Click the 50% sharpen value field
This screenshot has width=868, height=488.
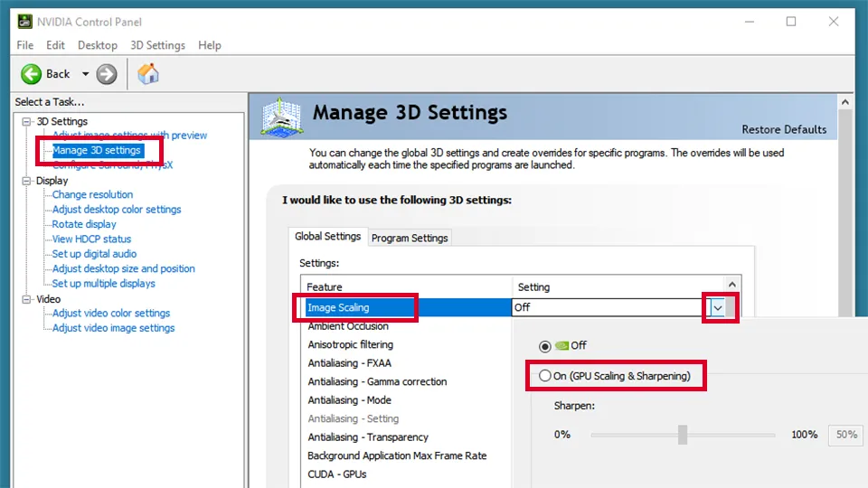(x=845, y=435)
